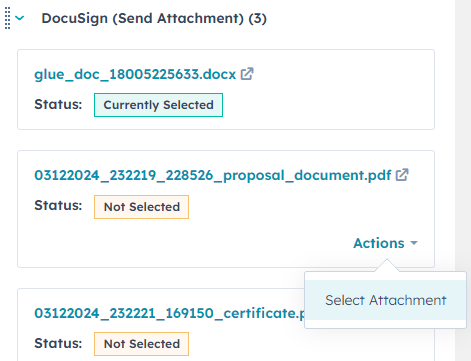Click the drag handle beside DocuSign section
471x361 pixels.
(x=7, y=18)
